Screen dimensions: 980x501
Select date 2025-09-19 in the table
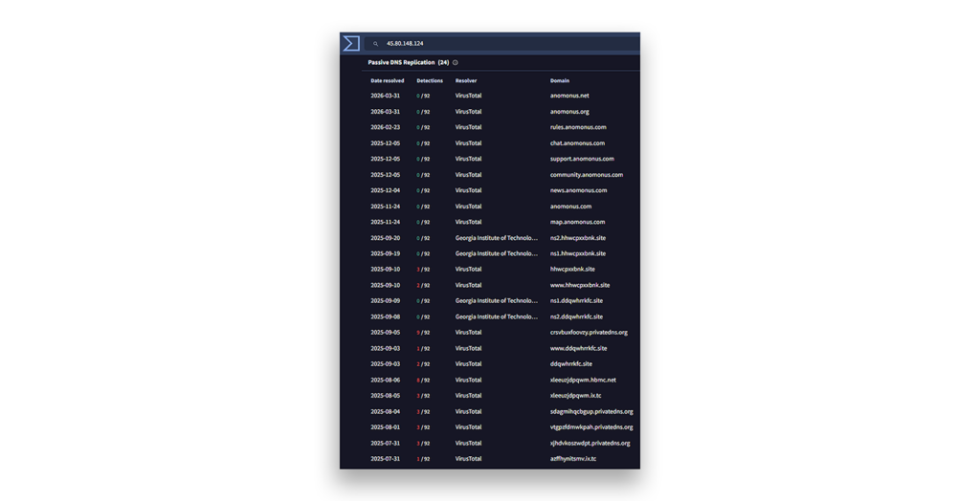pos(385,253)
